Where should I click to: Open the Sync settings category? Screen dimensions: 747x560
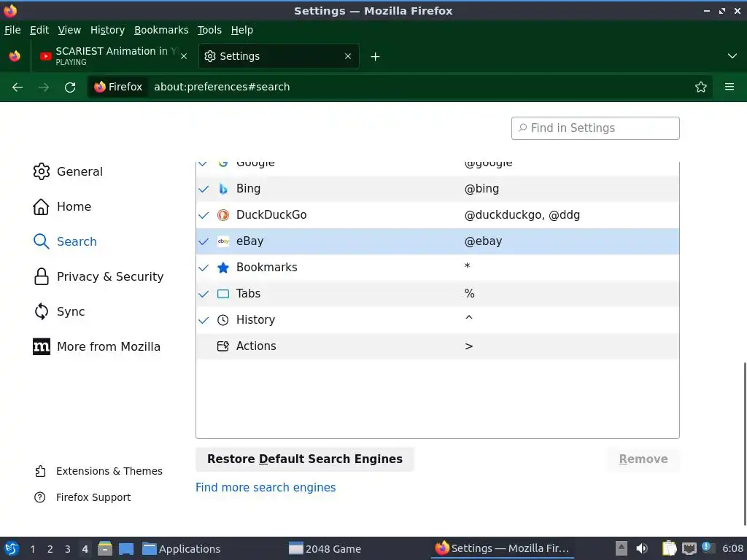click(59, 311)
